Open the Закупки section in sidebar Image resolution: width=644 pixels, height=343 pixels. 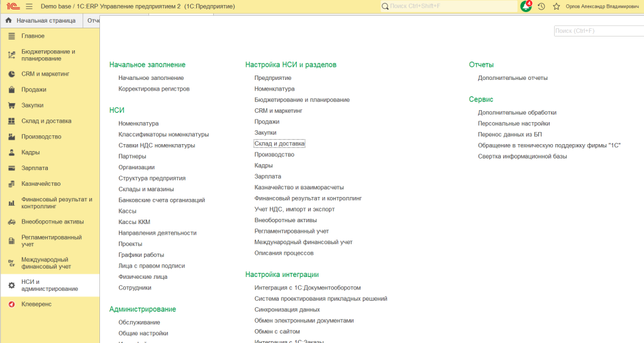pyautogui.click(x=33, y=105)
